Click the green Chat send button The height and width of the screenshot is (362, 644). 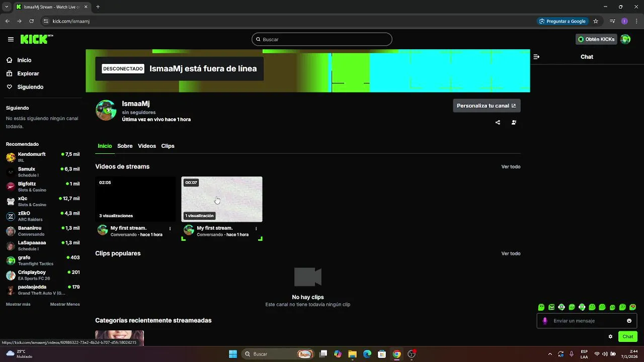coord(628,336)
